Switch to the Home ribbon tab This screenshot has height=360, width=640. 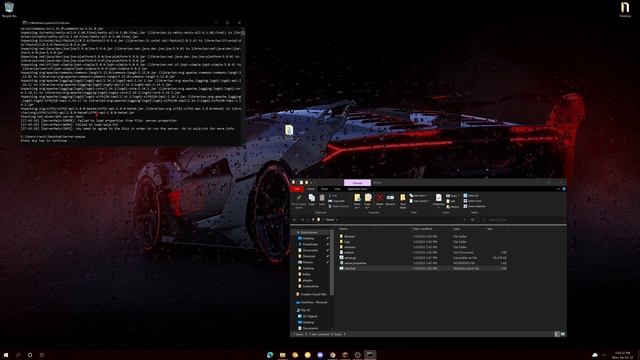pyautogui.click(x=311, y=189)
